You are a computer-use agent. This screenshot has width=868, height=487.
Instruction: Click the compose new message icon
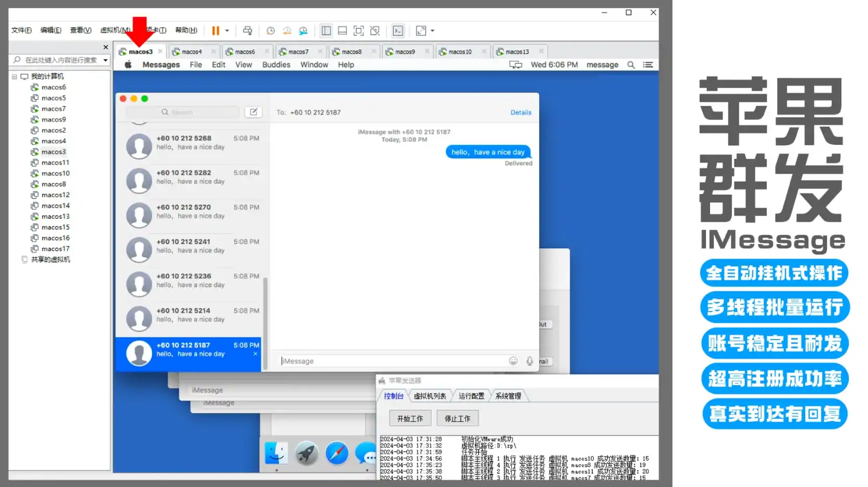(253, 112)
